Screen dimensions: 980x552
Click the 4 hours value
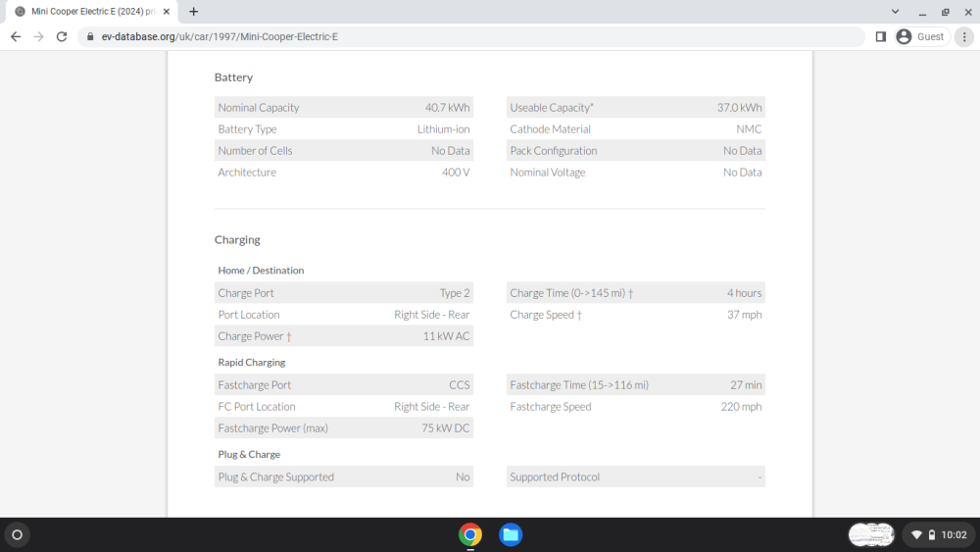tap(745, 293)
